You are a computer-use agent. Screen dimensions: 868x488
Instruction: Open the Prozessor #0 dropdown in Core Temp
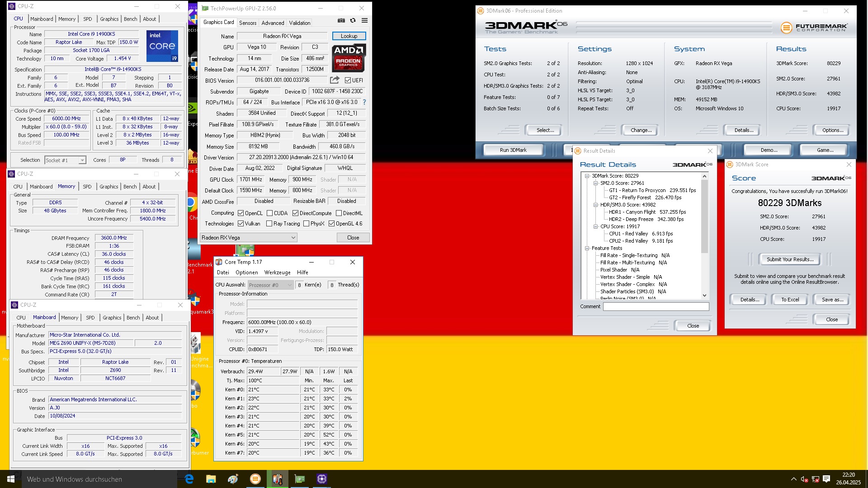click(270, 285)
